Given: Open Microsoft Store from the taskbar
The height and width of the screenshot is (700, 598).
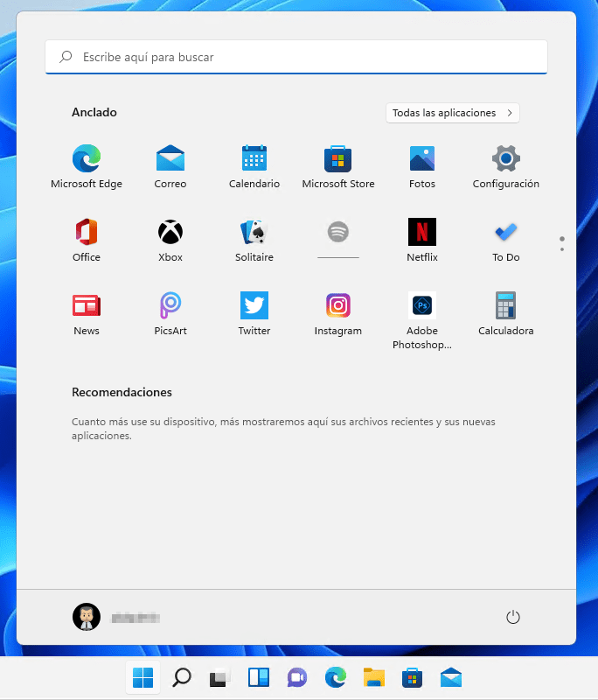Looking at the screenshot, I should pyautogui.click(x=413, y=677).
